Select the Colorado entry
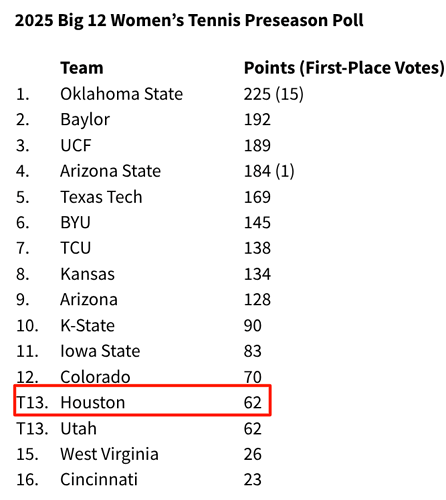This screenshot has height=500, width=446. click(95, 377)
